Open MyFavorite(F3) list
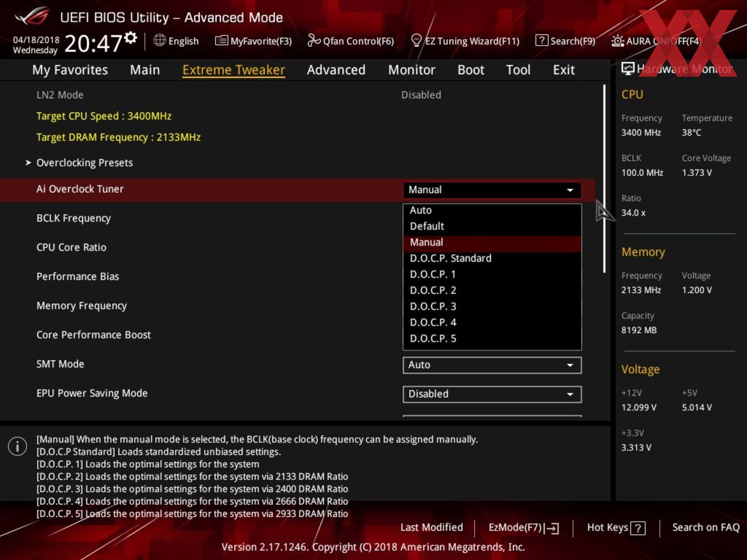 click(x=253, y=41)
